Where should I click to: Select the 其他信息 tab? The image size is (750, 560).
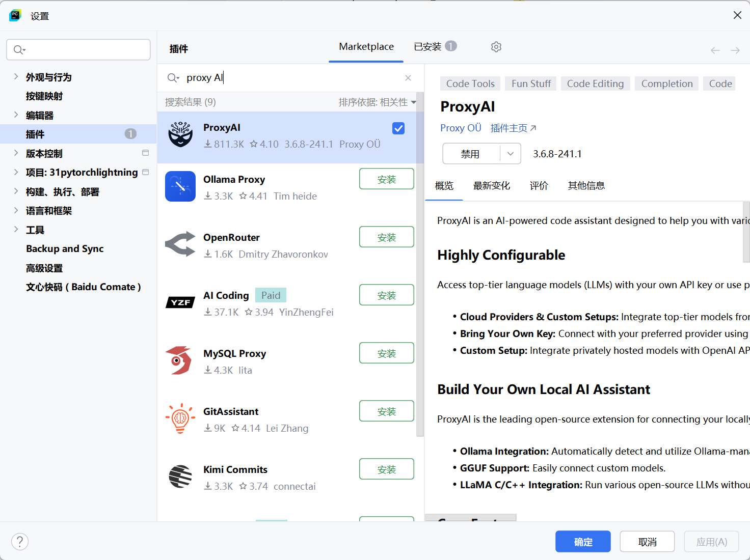click(586, 186)
